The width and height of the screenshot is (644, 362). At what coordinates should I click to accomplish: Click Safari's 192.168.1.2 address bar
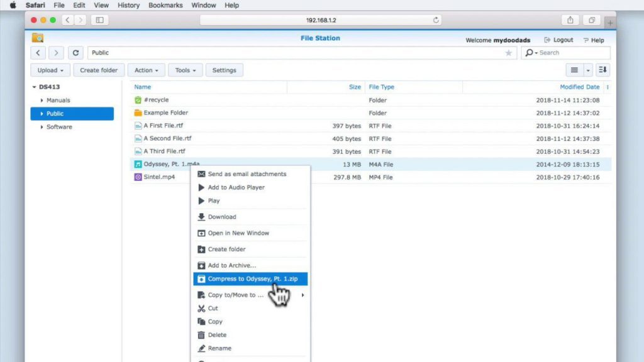pyautogui.click(x=321, y=19)
